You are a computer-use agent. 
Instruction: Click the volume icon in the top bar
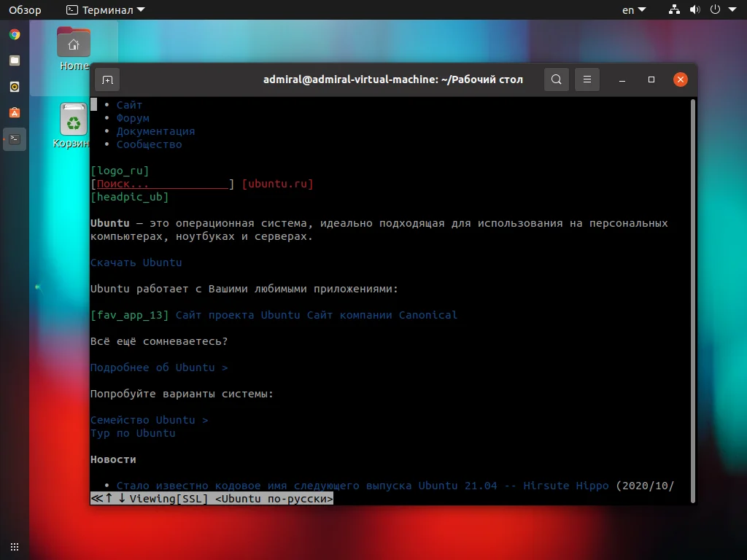[x=693, y=9]
